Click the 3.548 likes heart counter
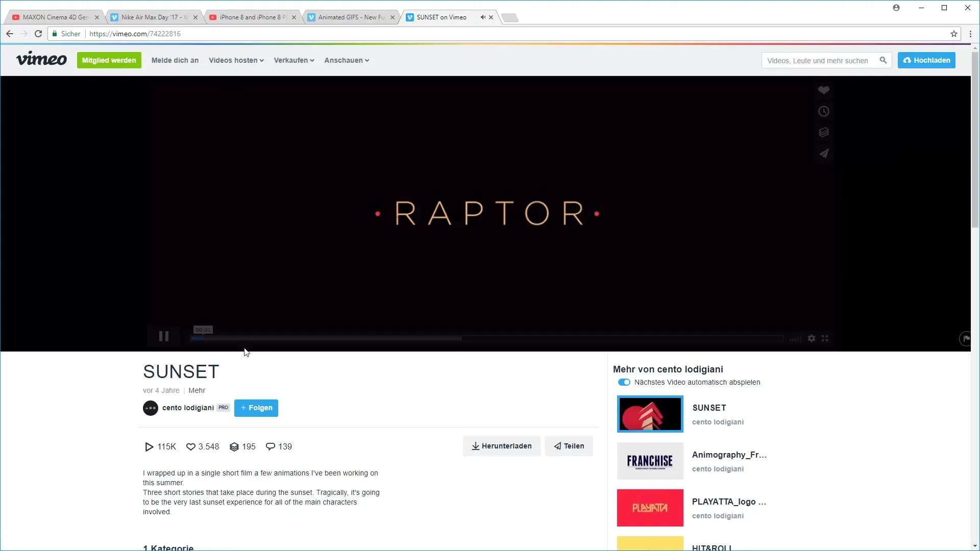 (203, 447)
